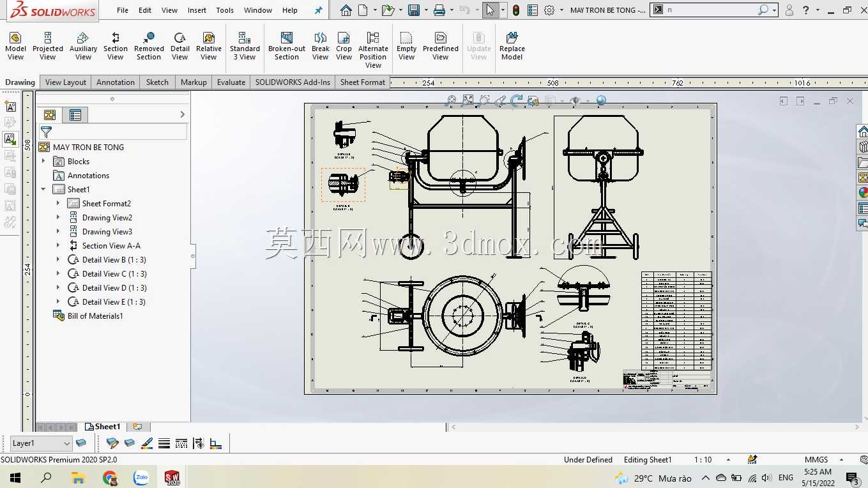Screen dimensions: 868x488
Task: Insert an Alternate Position View
Action: point(373,50)
